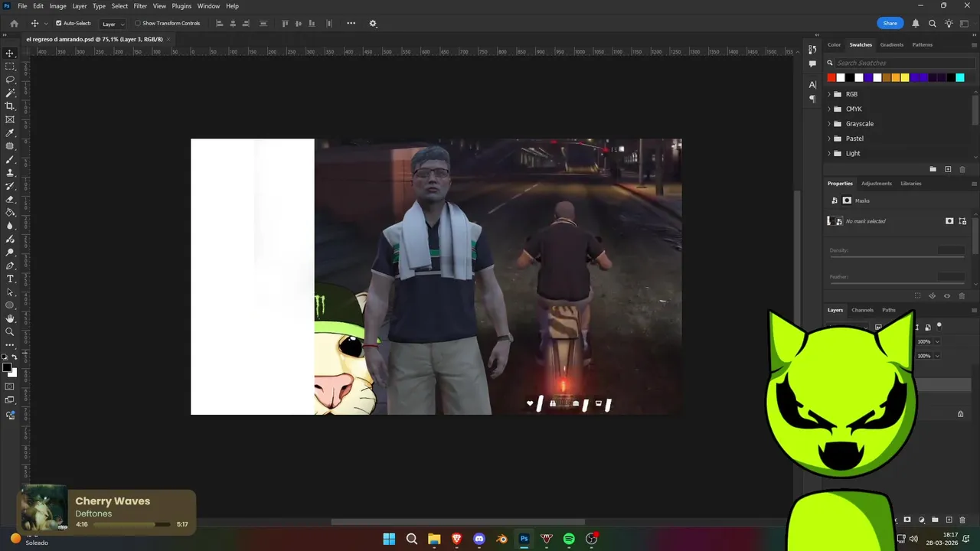Select the Magic Wand selection tool
Viewport: 980px width, 551px height.
10,93
